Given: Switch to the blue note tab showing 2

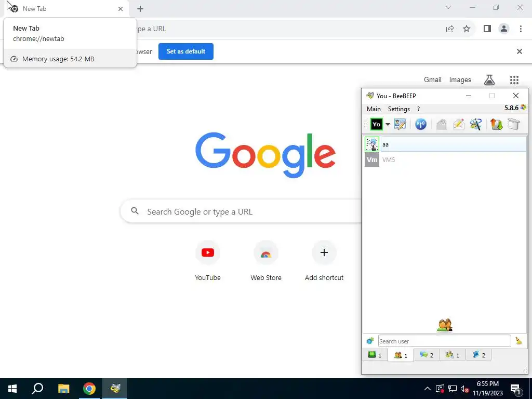Looking at the screenshot, I should point(478,355).
